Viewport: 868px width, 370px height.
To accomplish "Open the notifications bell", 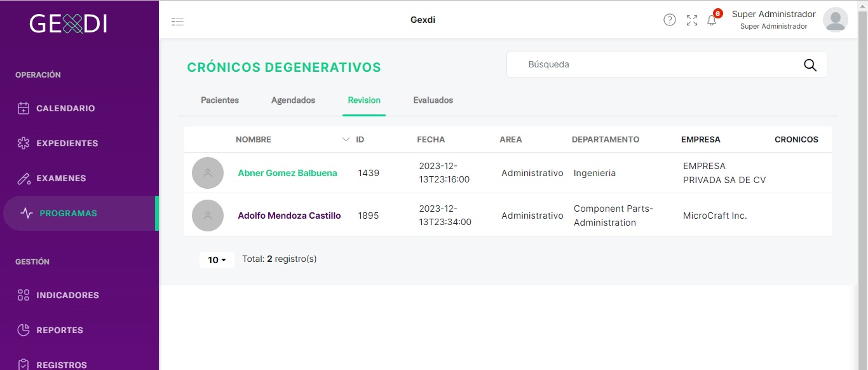I will pos(712,20).
